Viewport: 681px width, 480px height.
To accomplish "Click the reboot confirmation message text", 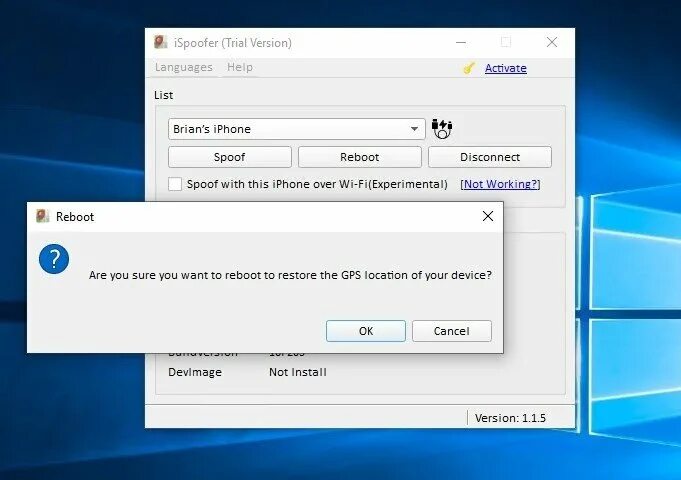I will click(290, 275).
